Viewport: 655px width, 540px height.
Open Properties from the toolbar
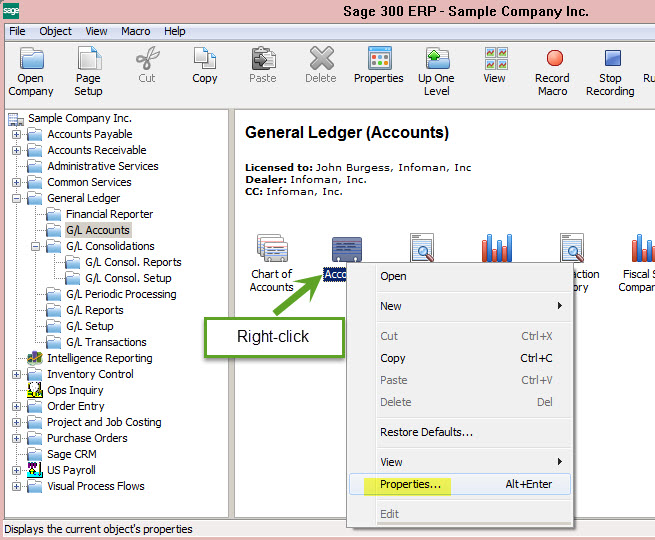(379, 58)
